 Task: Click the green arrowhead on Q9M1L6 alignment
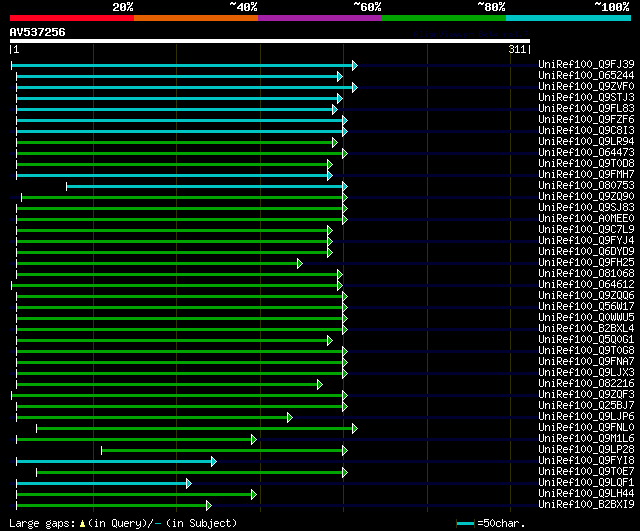point(253,440)
